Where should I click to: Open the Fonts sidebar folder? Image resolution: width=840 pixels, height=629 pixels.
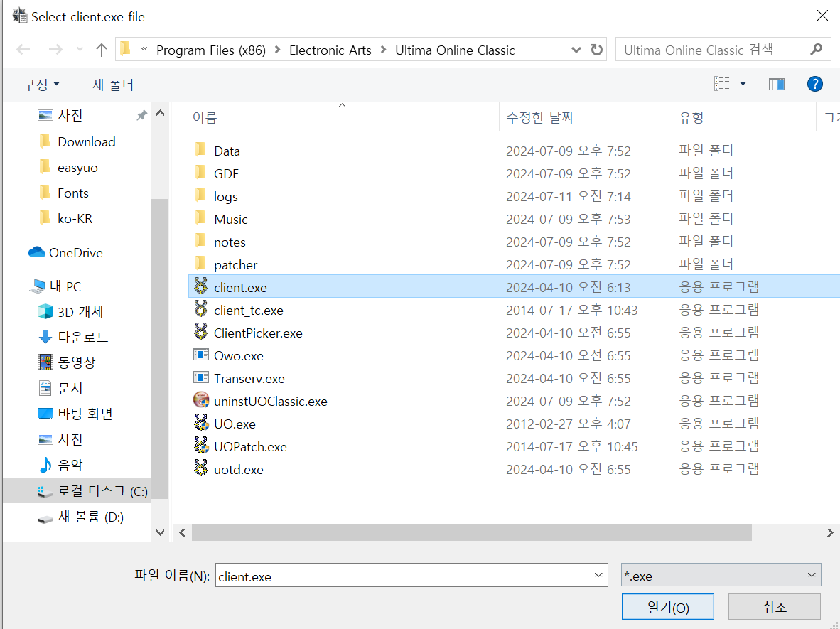click(x=64, y=193)
